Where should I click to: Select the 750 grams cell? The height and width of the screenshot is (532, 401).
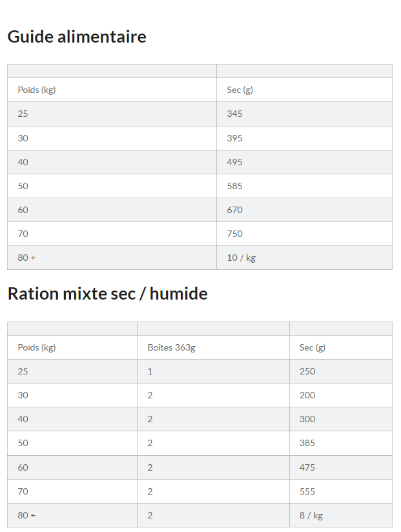[235, 234]
